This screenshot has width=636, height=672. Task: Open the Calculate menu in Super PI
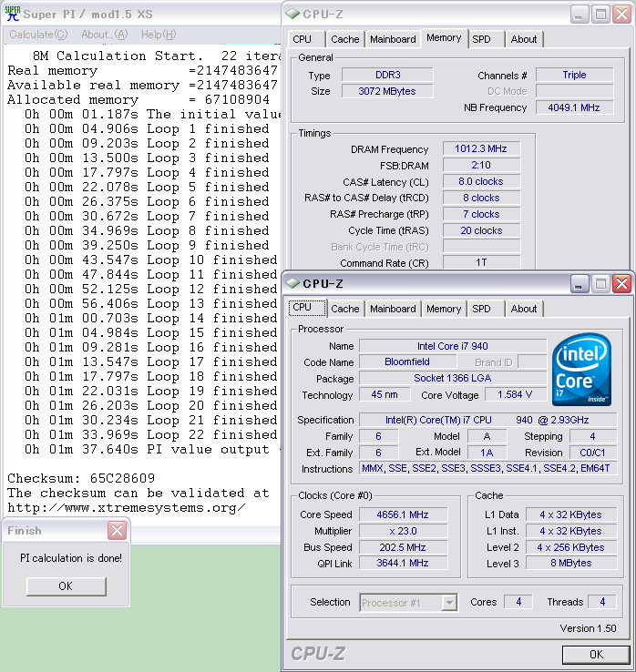[x=38, y=35]
